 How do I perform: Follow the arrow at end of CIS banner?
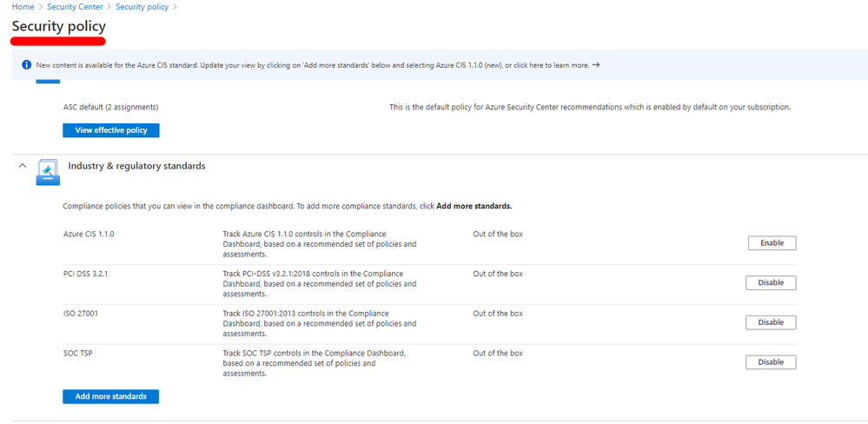click(596, 65)
